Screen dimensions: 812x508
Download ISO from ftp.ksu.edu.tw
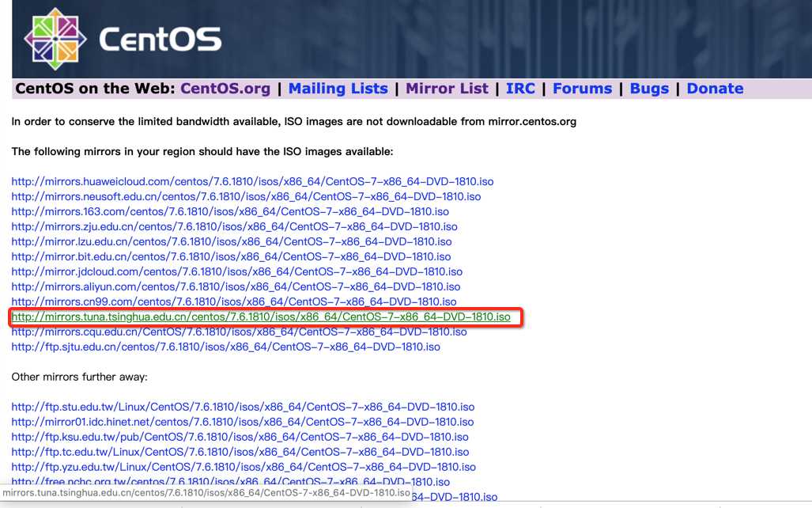click(240, 437)
